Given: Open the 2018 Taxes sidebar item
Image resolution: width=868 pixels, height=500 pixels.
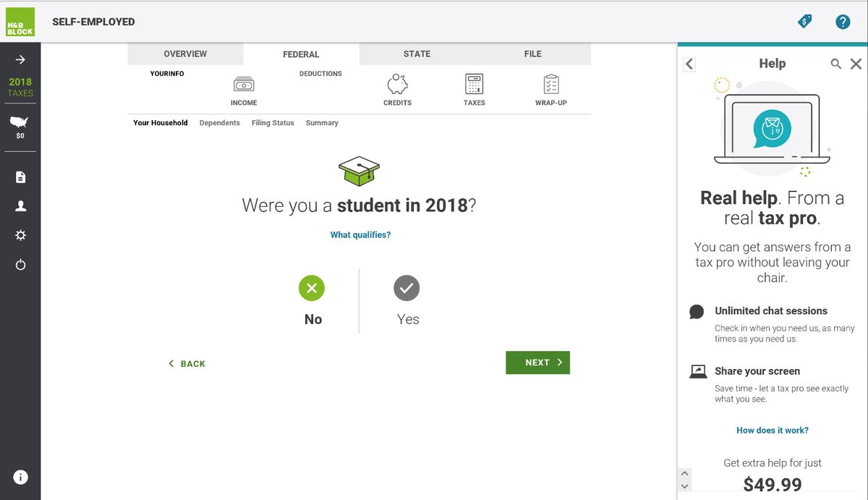Looking at the screenshot, I should click(x=20, y=87).
